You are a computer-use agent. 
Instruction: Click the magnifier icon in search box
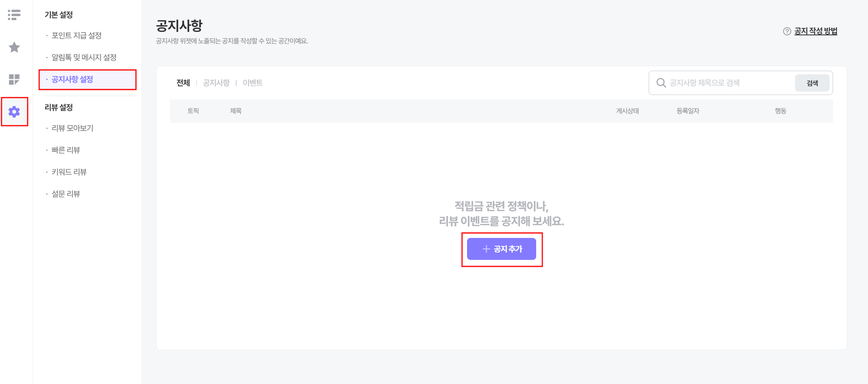coord(661,83)
